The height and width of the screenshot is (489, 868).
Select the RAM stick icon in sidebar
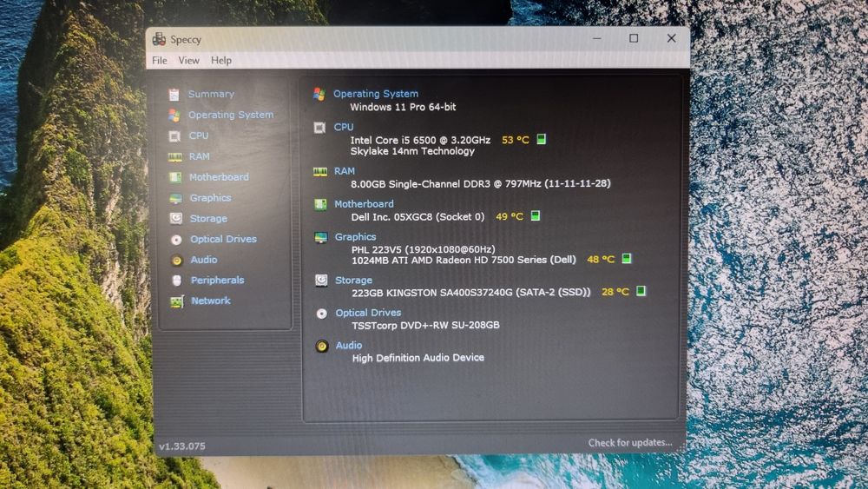[x=175, y=157]
